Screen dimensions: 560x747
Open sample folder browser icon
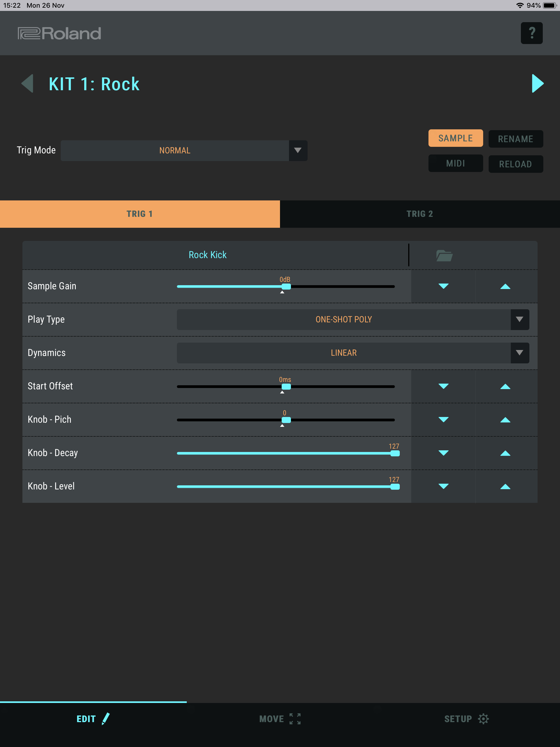[x=444, y=255]
